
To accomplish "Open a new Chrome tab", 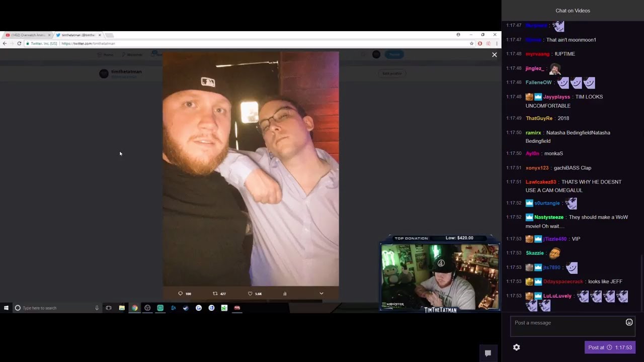I will (109, 35).
